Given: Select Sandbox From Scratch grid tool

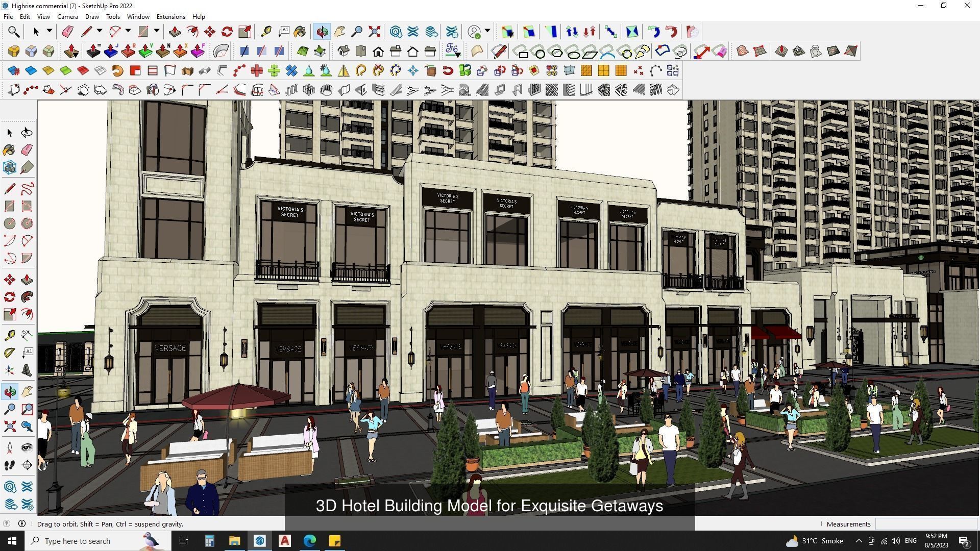Looking at the screenshot, I should (x=760, y=51).
